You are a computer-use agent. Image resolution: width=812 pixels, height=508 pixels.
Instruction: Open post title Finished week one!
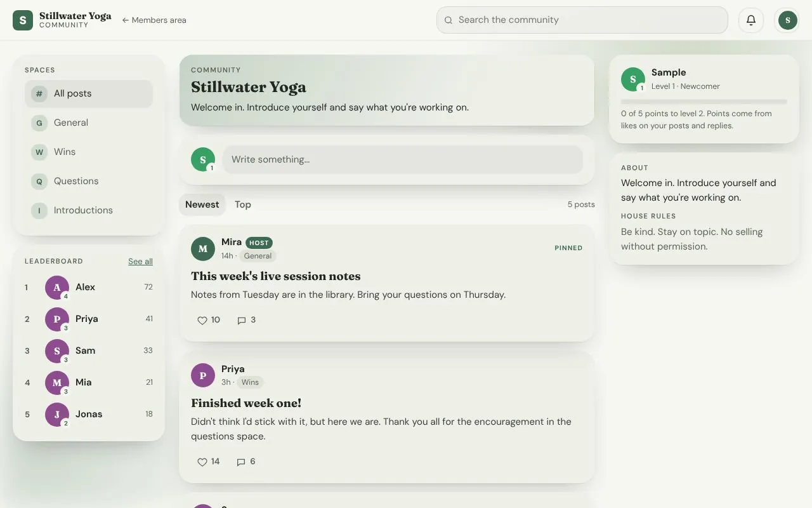point(246,403)
